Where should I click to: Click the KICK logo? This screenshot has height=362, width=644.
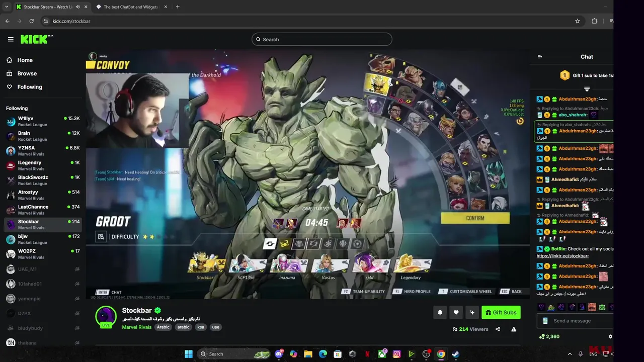coord(37,39)
